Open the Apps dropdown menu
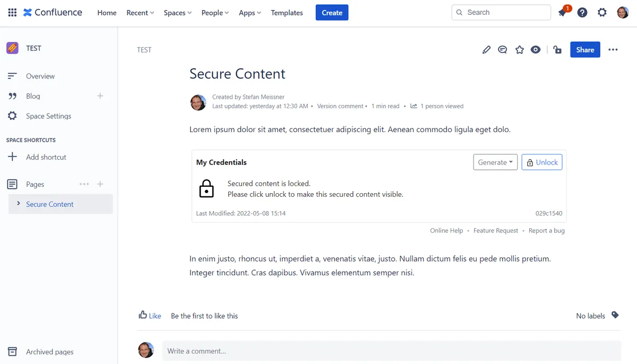Image resolution: width=637 pixels, height=364 pixels. click(x=250, y=13)
